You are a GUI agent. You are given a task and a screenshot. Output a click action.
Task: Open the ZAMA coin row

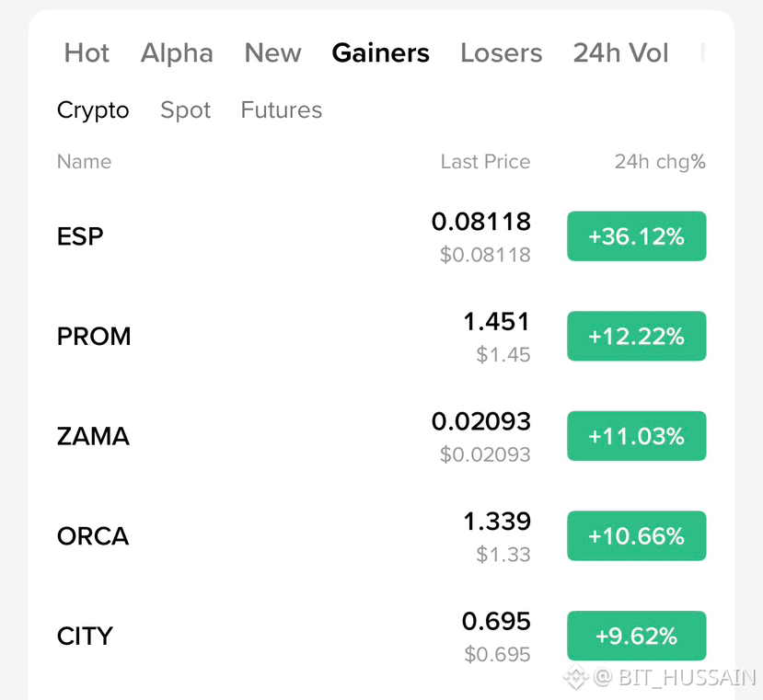[x=381, y=436]
